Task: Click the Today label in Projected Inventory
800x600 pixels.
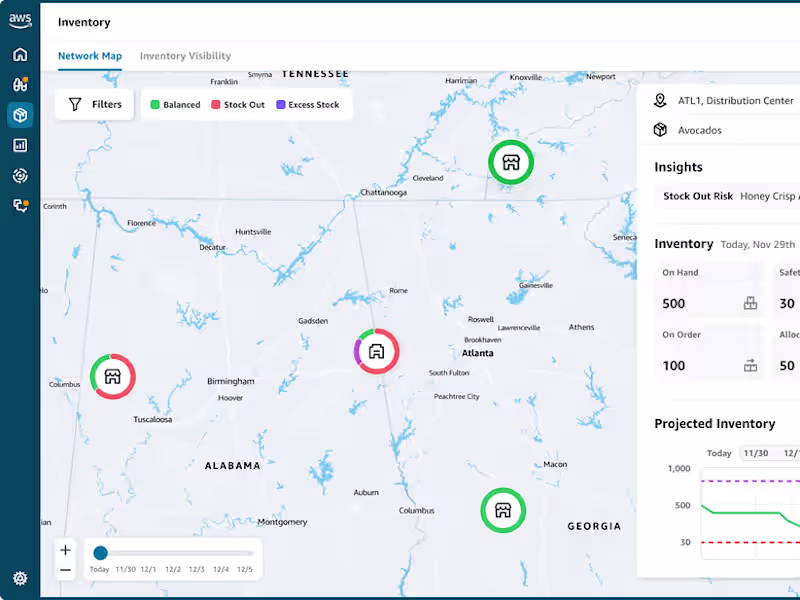Action: pyautogui.click(x=719, y=453)
